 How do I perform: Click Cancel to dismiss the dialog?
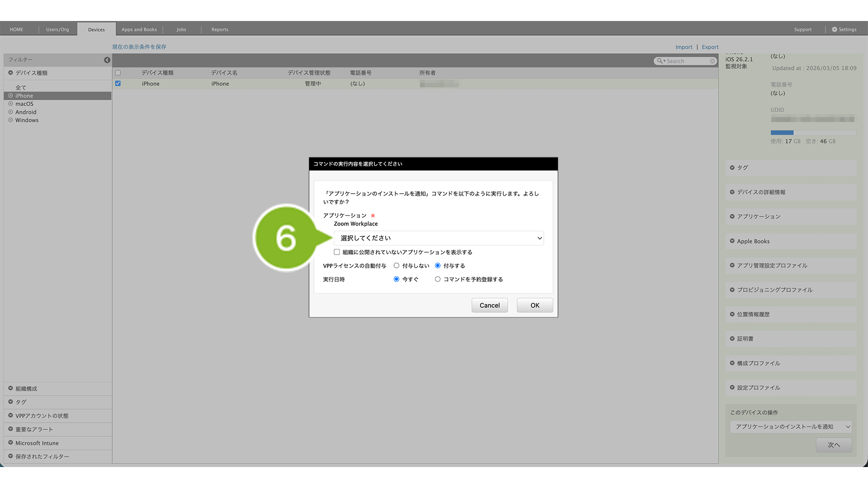coord(489,305)
